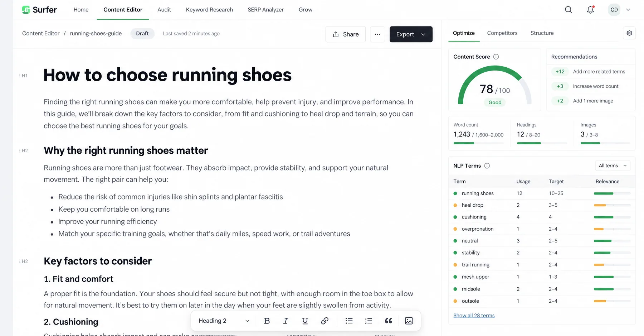
Task: Open the All terms filter dropdown
Action: [613, 165]
